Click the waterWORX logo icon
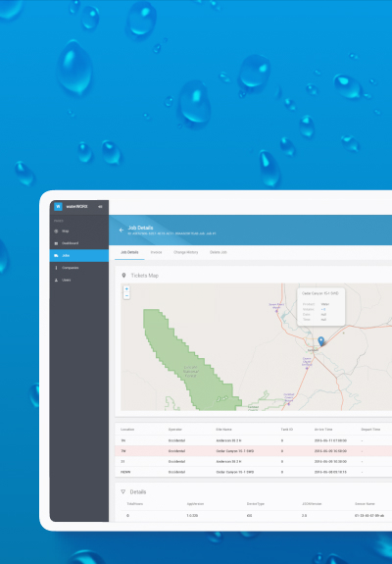The width and height of the screenshot is (392, 564). [x=58, y=206]
